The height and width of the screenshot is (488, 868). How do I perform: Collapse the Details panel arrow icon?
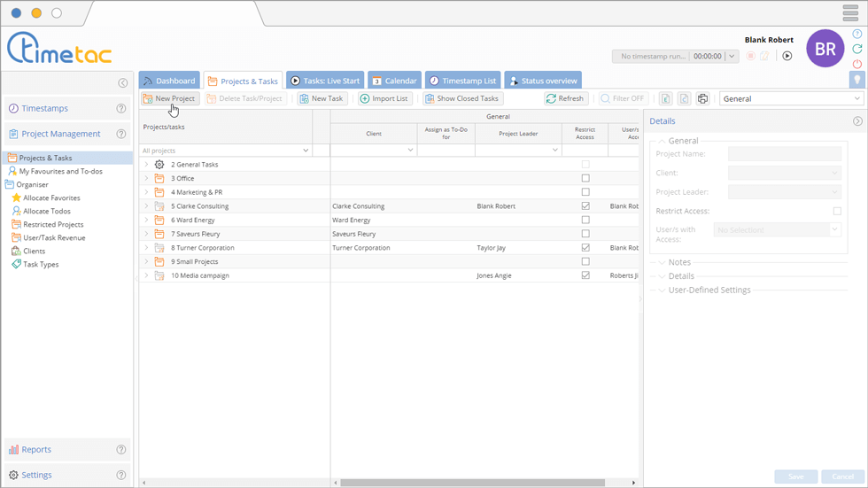click(x=857, y=121)
